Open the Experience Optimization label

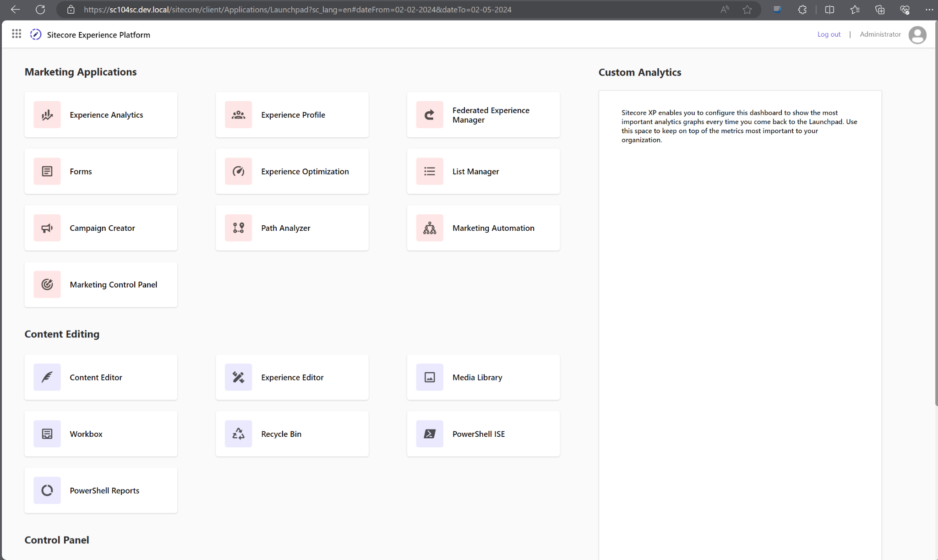tap(305, 171)
